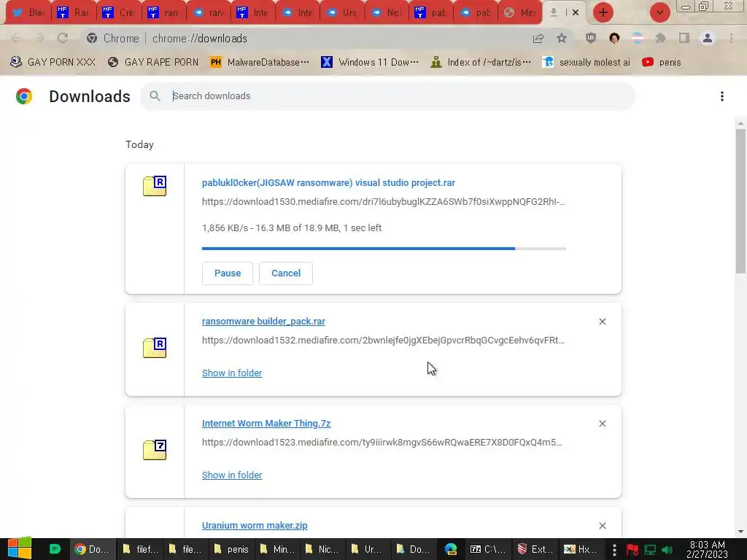Click the forward navigation arrow
This screenshot has height=560, width=747.
coord(39,38)
